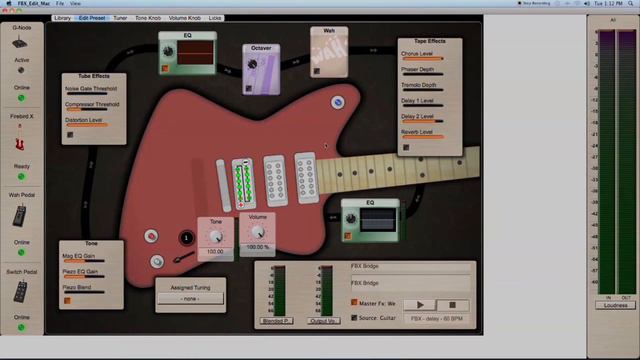Screen dimensions: 640x360
Task: Adjust the Chorus Level slider
Action: coord(422,59)
